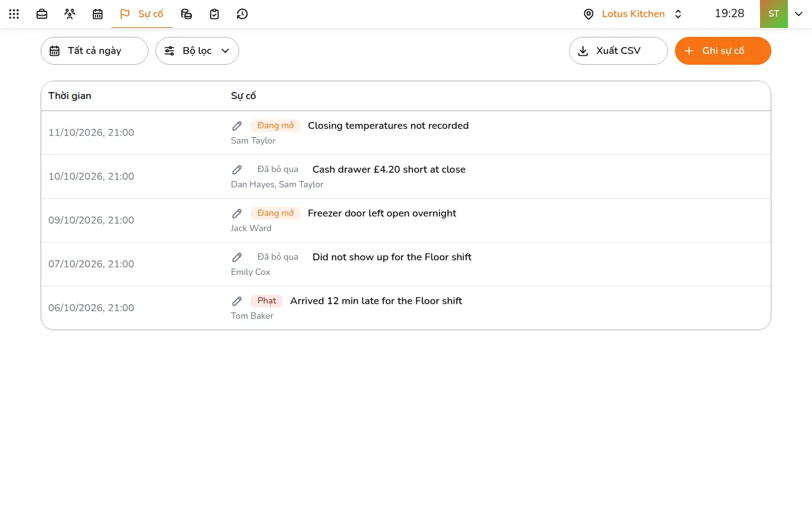Open the Tất cả ngày date filter

point(95,51)
